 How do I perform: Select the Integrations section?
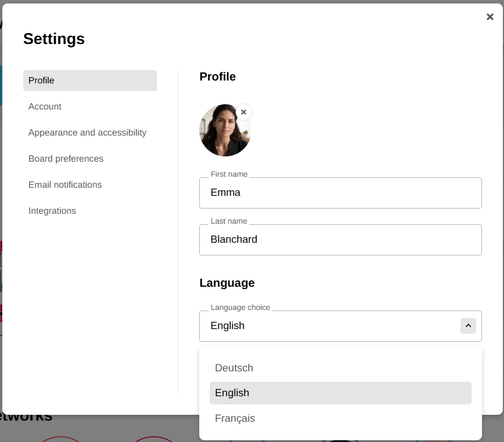click(x=52, y=211)
